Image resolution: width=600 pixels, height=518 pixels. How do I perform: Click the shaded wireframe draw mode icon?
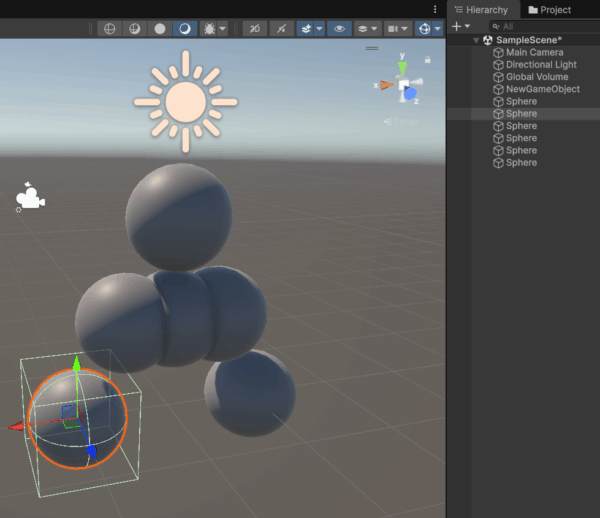[134, 29]
